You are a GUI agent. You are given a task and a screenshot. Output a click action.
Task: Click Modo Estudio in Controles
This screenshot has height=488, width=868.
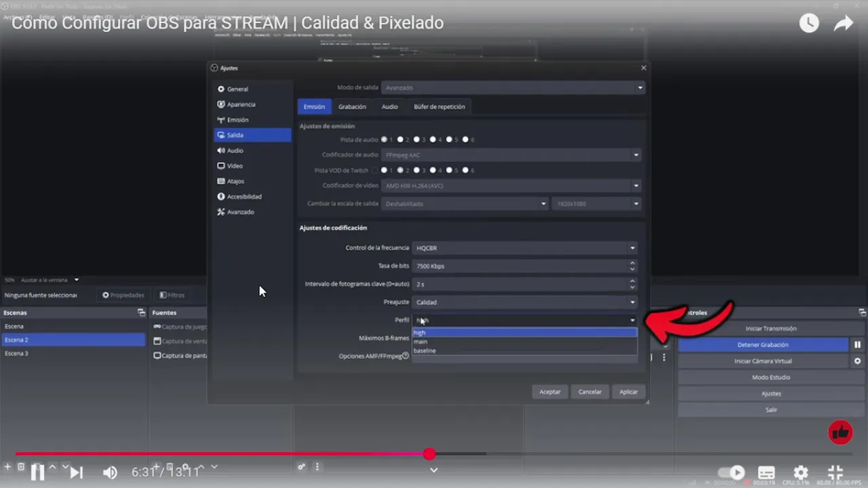[x=771, y=378]
